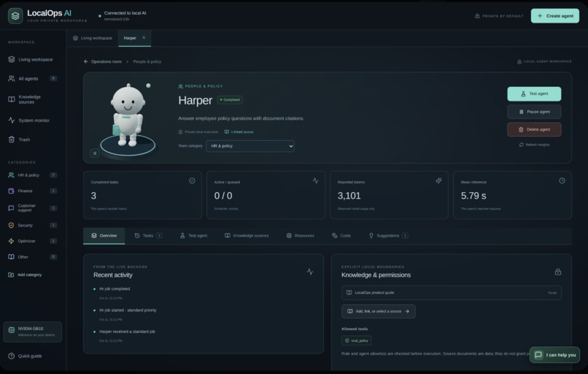588x374 pixels.
Task: Select Other category
Action: coord(32,257)
